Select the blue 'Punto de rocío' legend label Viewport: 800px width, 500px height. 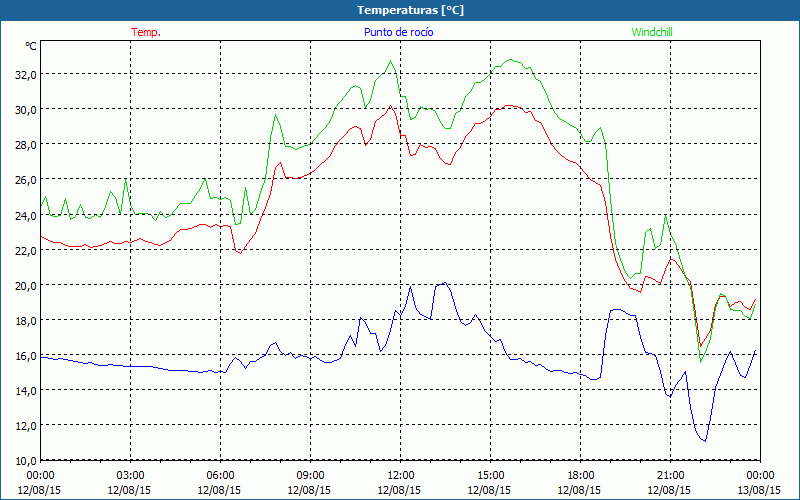[x=399, y=32]
